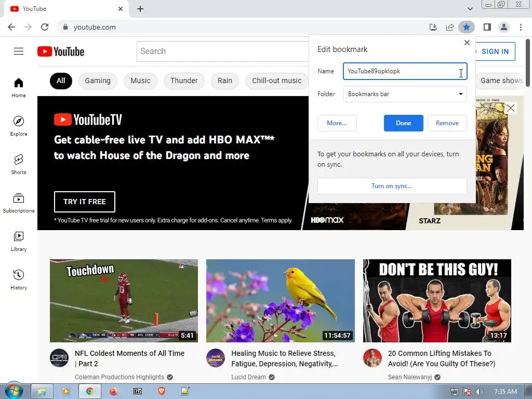Open the Chrome three-dot menu
The height and width of the screenshot is (399, 532).
pos(521,27)
